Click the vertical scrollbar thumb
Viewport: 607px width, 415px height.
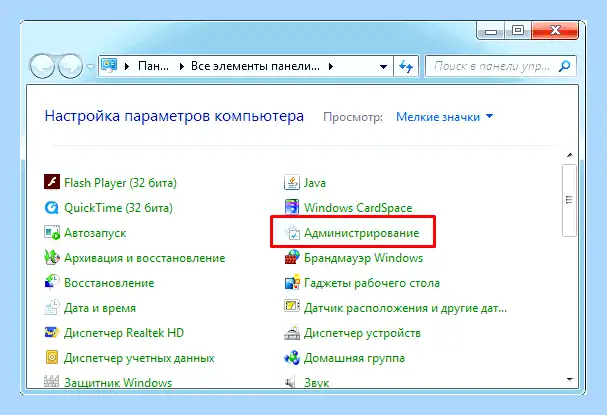pos(569,200)
